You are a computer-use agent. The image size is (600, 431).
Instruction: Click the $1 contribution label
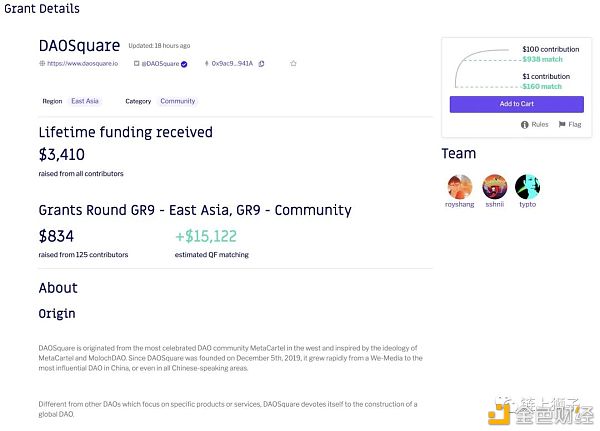(546, 77)
